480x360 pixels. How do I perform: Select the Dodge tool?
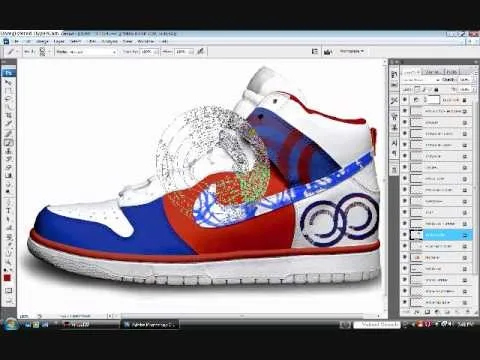[9, 192]
